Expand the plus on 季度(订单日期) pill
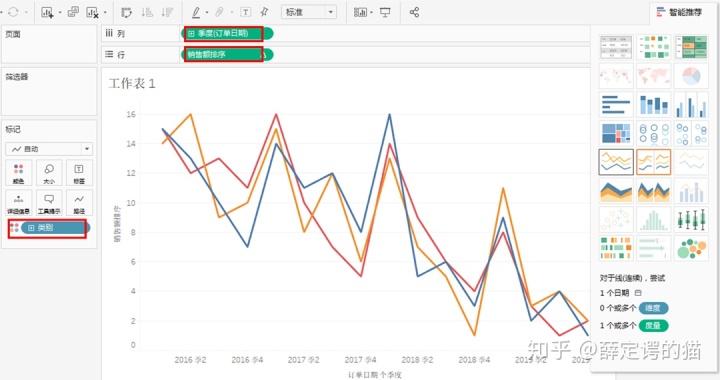Screen dimensions: 720x380 click(191, 34)
